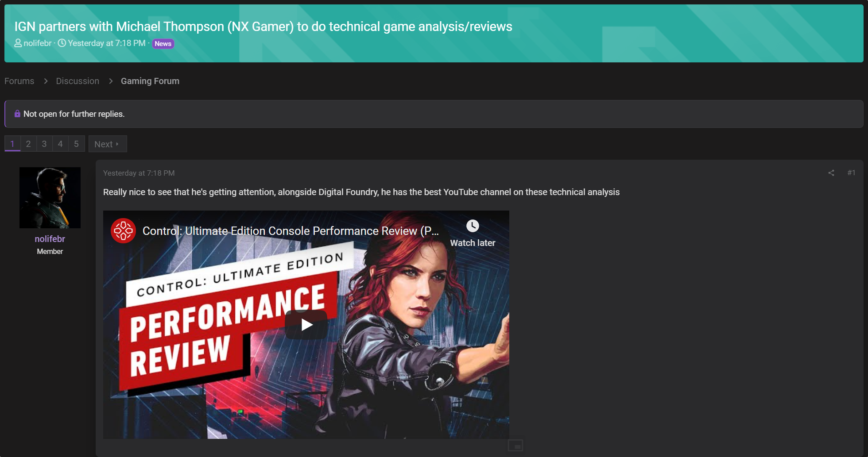Click the chevron after Forums breadcrumb

point(46,81)
